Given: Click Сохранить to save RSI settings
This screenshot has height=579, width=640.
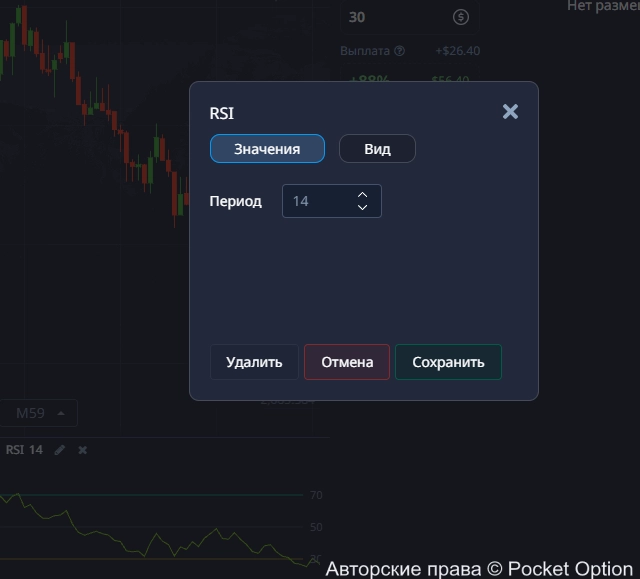Looking at the screenshot, I should pos(448,362).
